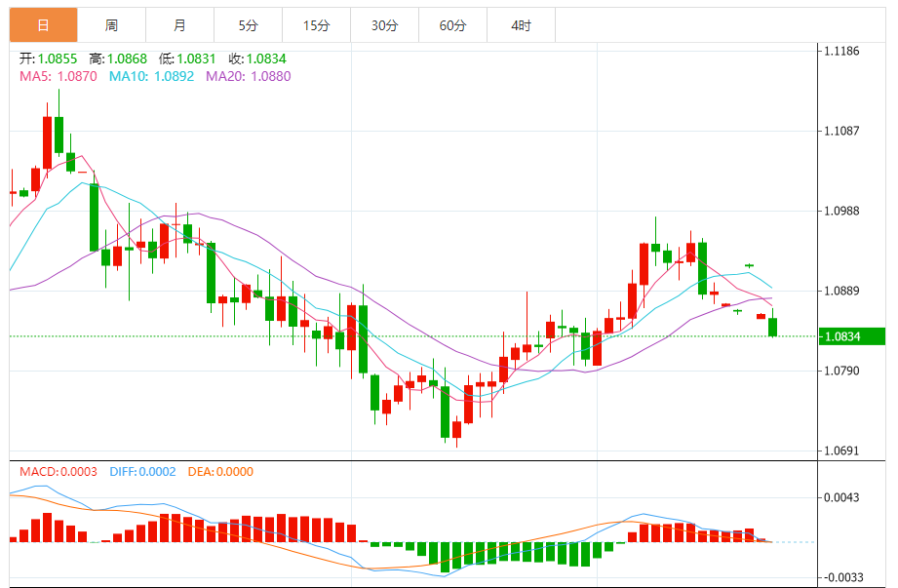The height and width of the screenshot is (588, 898).
Task: Open the 30分 timeframe tab
Action: coord(384,25)
